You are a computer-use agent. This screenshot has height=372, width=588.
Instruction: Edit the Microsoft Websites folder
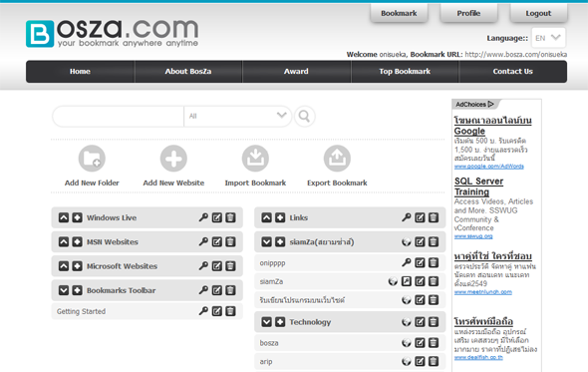(x=216, y=266)
